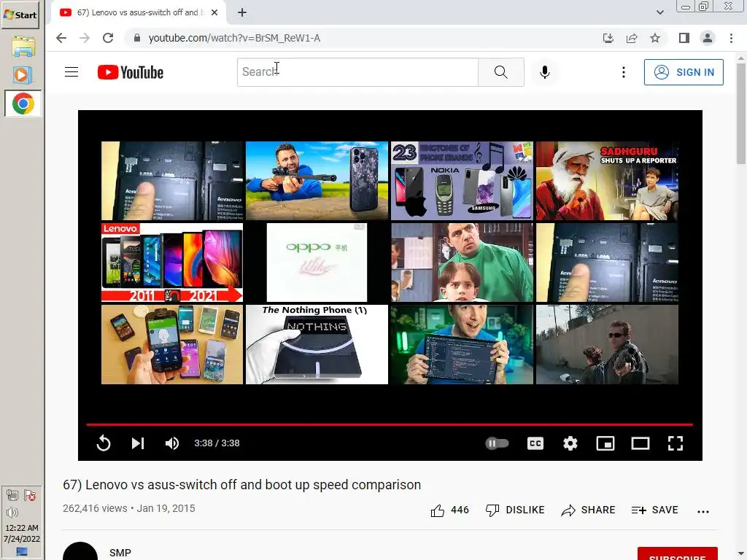
Task: Open the sunglasses man with gun thumbnail
Action: click(x=607, y=344)
